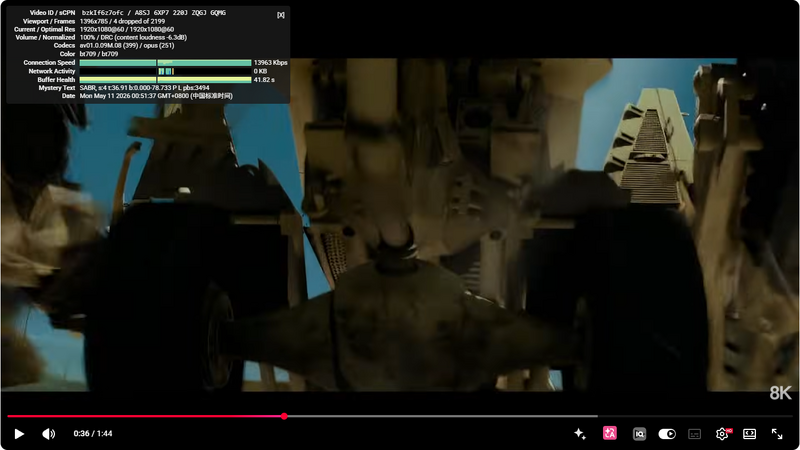The width and height of the screenshot is (800, 450).
Task: Select the video ID text bzkIf6z7ofc
Action: tap(103, 13)
